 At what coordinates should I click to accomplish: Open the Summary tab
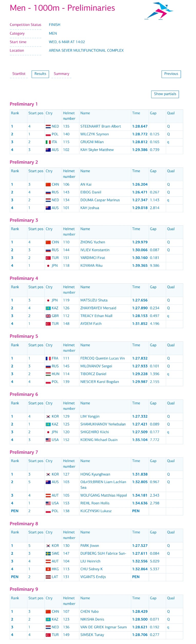point(61,74)
